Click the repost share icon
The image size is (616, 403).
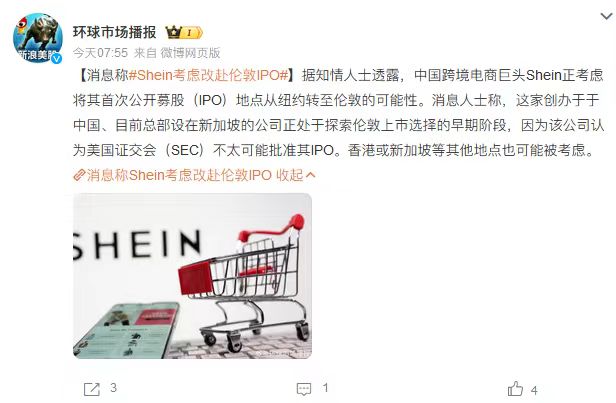tap(92, 389)
